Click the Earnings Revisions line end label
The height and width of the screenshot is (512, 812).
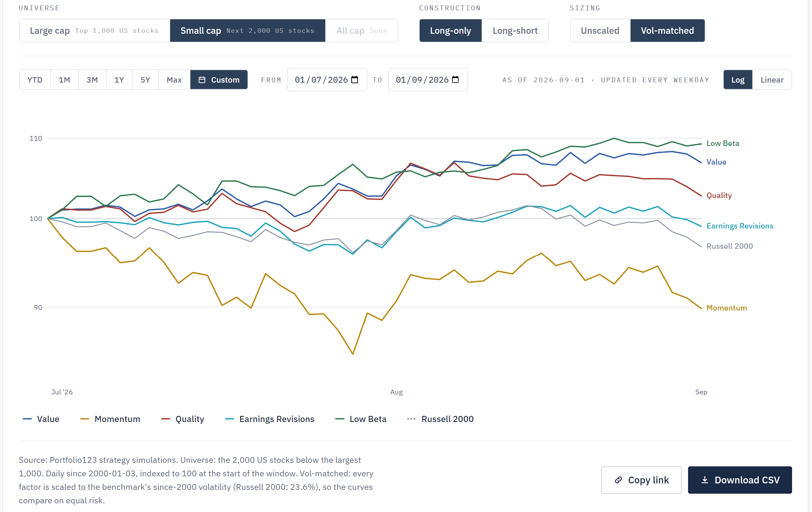coord(740,226)
